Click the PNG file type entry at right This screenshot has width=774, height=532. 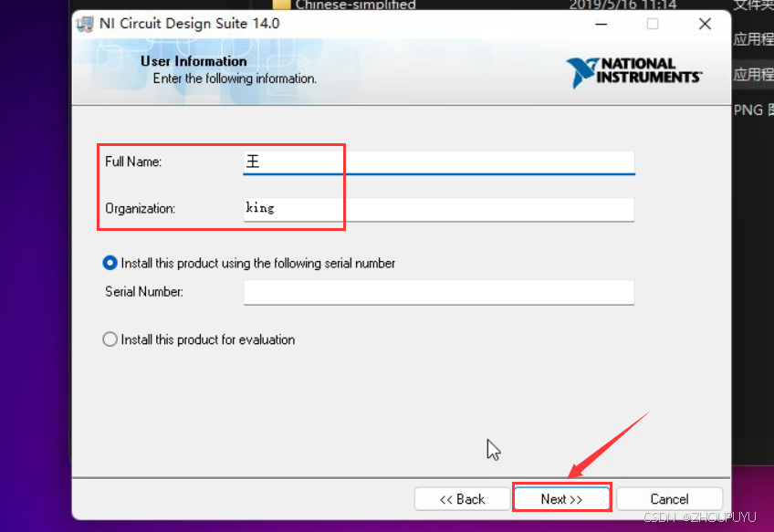coord(753,110)
